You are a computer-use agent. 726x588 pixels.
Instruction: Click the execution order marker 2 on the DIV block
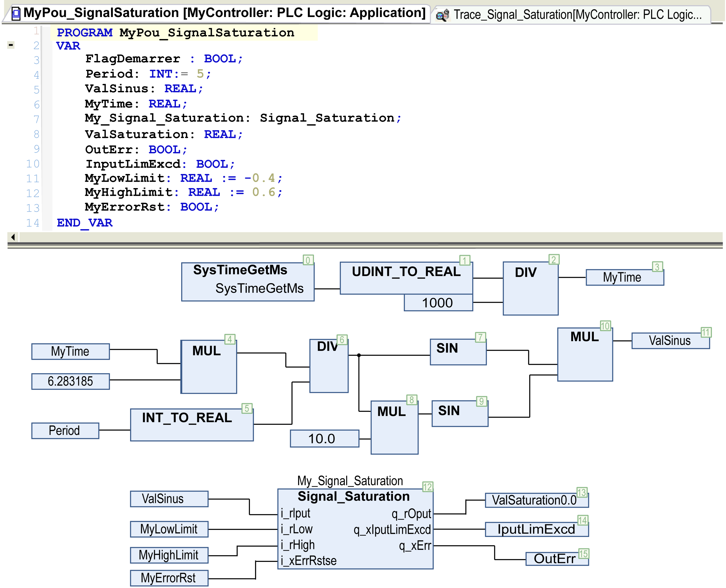[554, 259]
